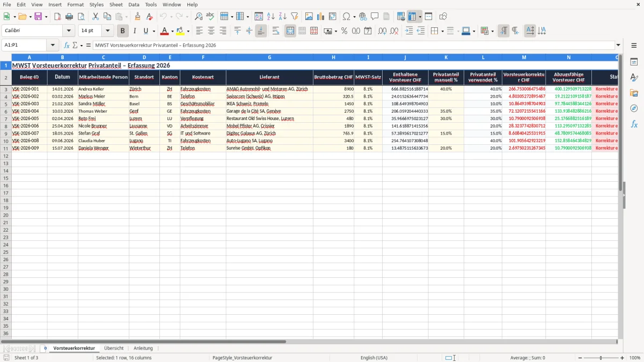
Task: Cut the selection with scissors icon
Action: pos(96,17)
